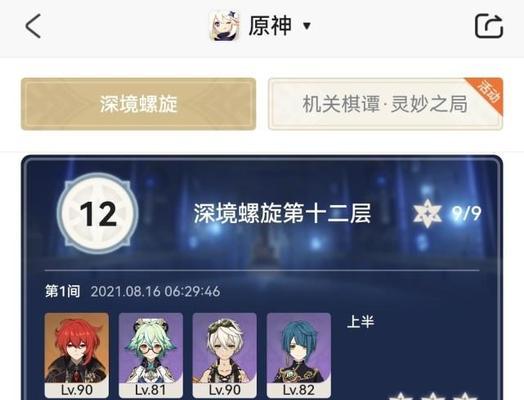Tap the chamber stars below 上半

(434, 396)
